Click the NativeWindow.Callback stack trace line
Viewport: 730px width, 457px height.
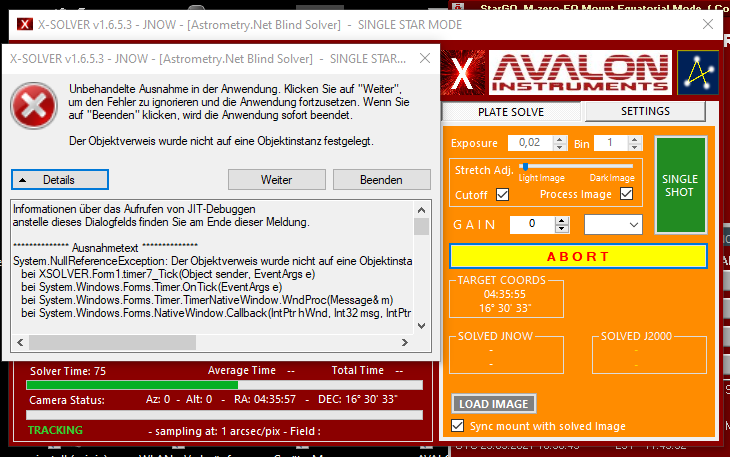pyautogui.click(x=216, y=313)
